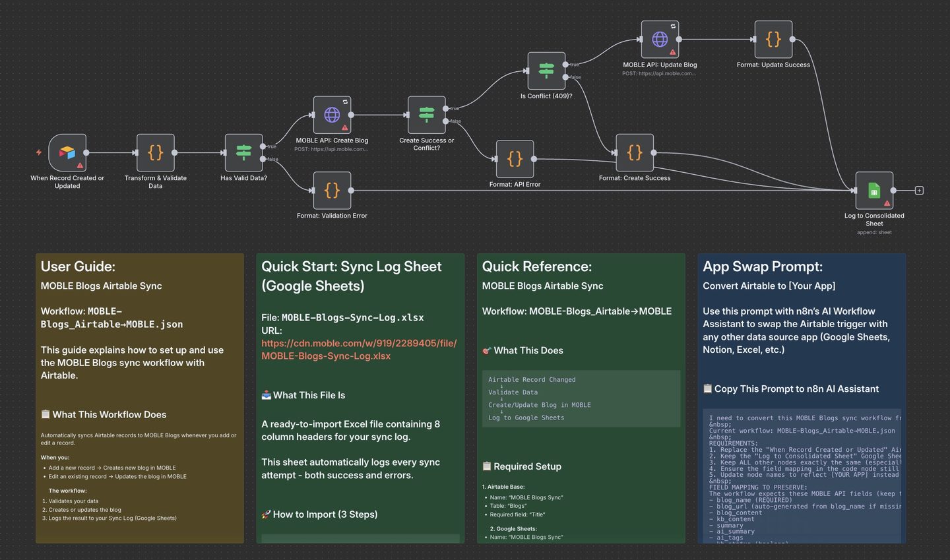Click the Is Conflict (409)? node
The width and height of the screenshot is (950, 560).
546,71
